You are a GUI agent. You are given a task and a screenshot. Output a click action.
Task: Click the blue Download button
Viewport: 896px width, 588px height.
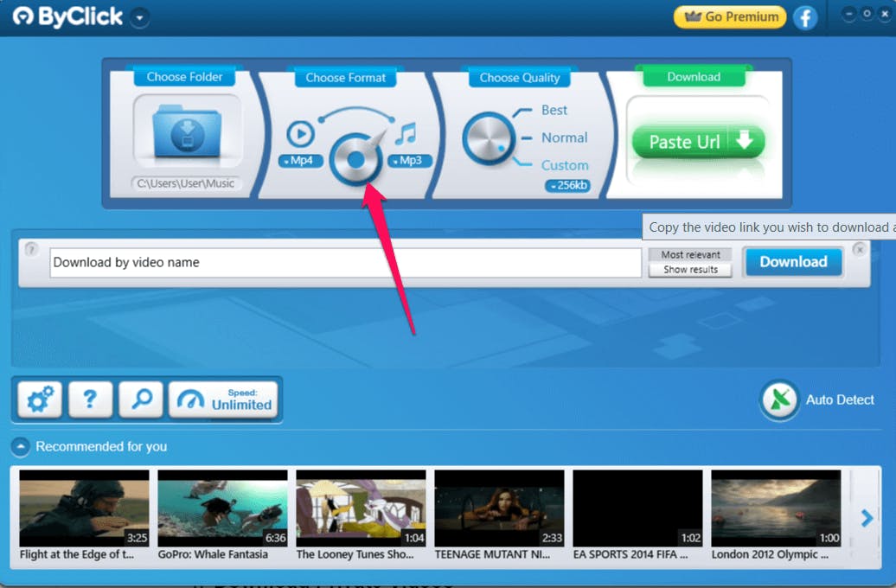(x=793, y=262)
